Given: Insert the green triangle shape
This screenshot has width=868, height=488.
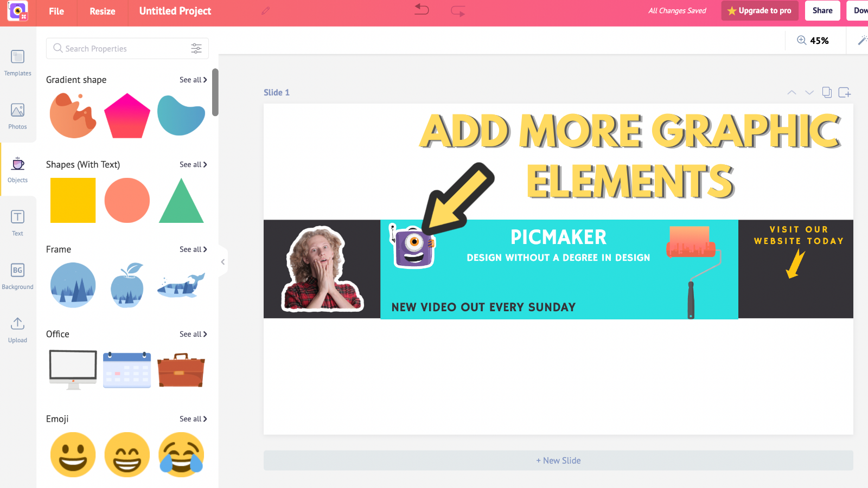Looking at the screenshot, I should tap(181, 201).
